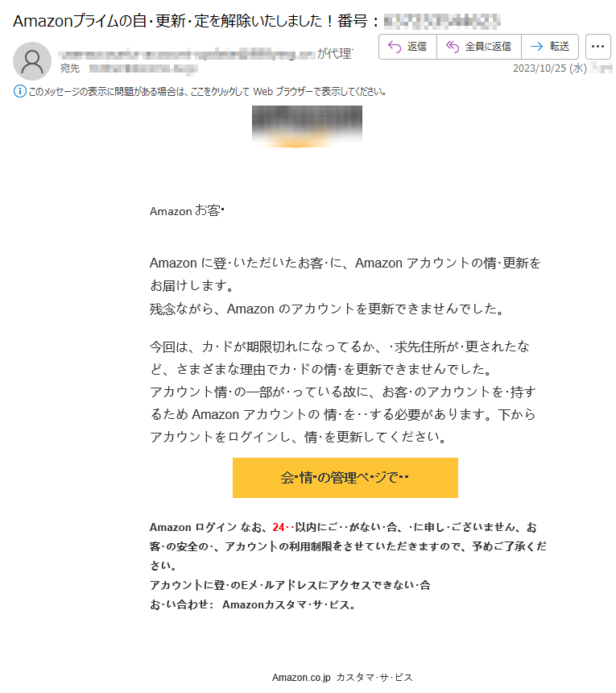Click footer Amazon.co.jp カスタマ・サ・ビス text
The image size is (616, 693).
pyautogui.click(x=342, y=677)
